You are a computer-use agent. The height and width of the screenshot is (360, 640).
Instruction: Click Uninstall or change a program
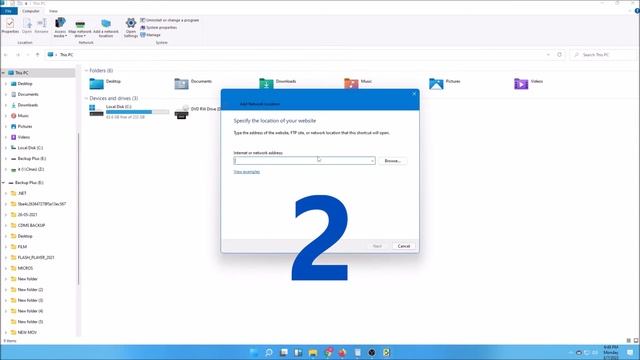click(x=169, y=20)
